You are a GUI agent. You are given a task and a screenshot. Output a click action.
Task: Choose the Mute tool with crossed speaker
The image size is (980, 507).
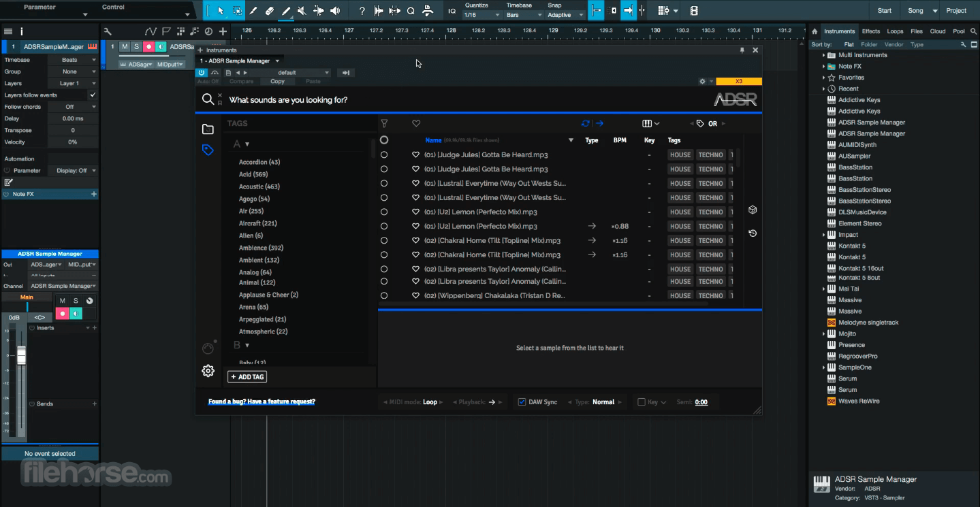(x=302, y=11)
